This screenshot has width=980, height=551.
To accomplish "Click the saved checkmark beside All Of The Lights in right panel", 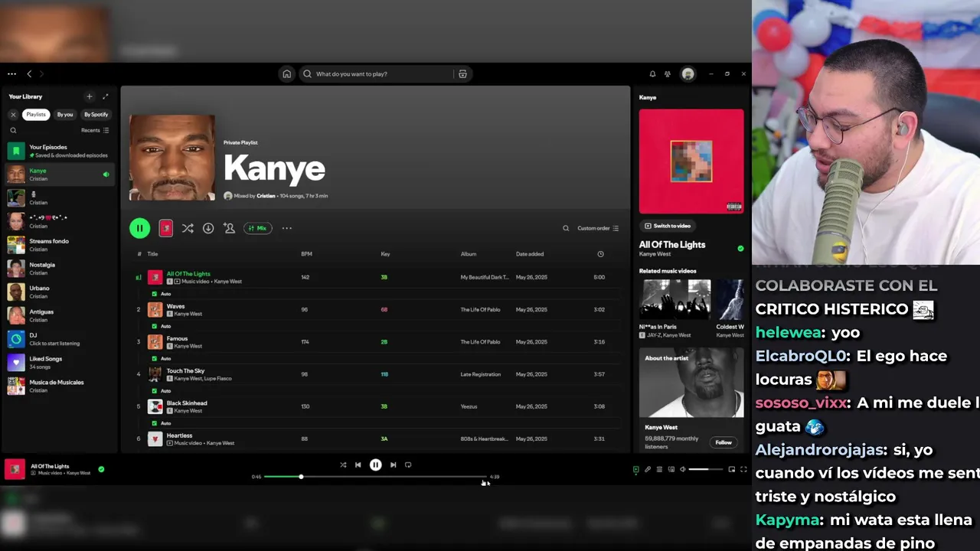I will (x=740, y=248).
